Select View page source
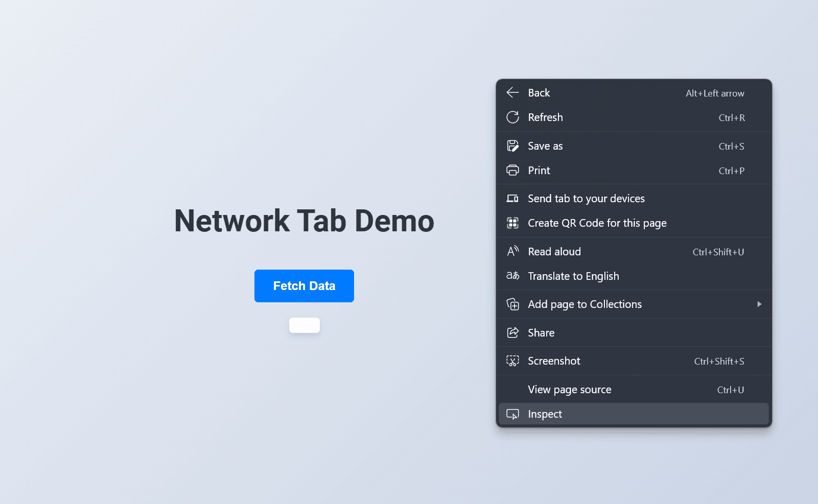This screenshot has width=818, height=504. pyautogui.click(x=569, y=389)
